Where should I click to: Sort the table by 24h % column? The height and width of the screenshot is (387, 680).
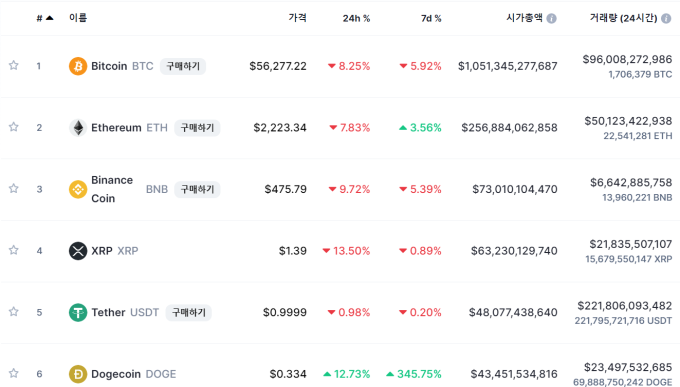pyautogui.click(x=356, y=18)
